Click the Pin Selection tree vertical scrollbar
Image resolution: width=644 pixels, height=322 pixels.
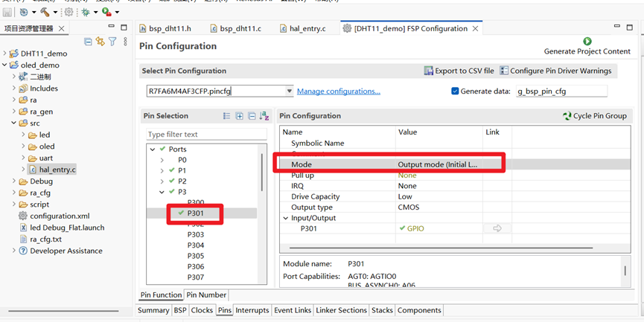[262, 173]
